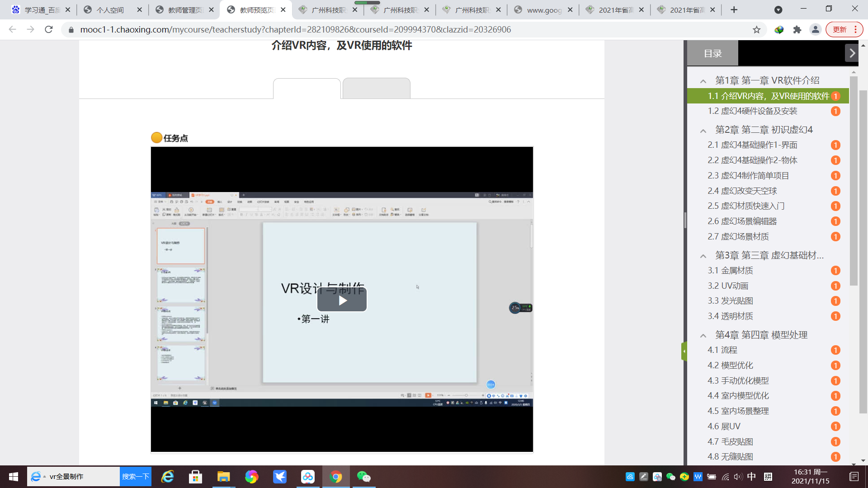Open File Explorer in taskbar
Viewport: 868px width, 488px height.
[223, 477]
